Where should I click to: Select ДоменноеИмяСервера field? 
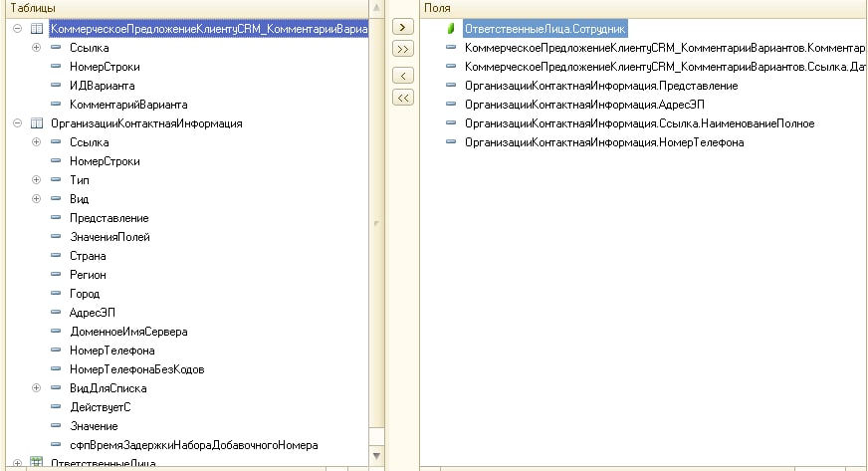[x=128, y=332]
